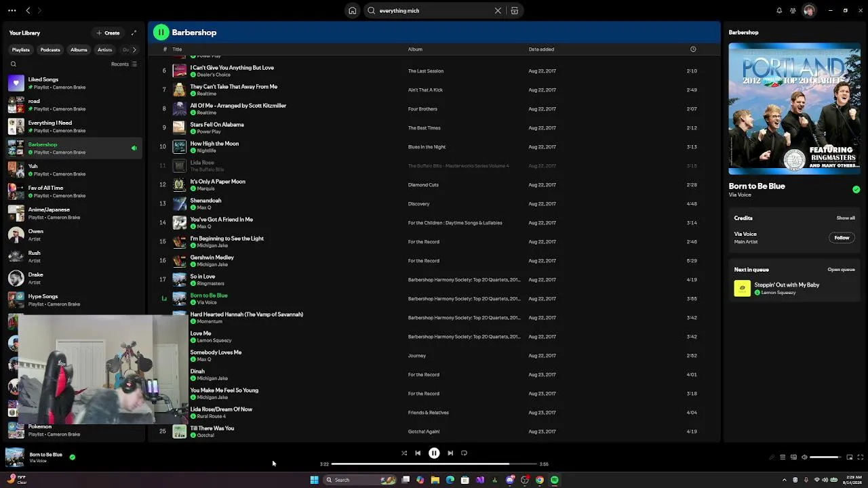
Task: Click the Portland 2012 album cover art
Action: tap(794, 108)
